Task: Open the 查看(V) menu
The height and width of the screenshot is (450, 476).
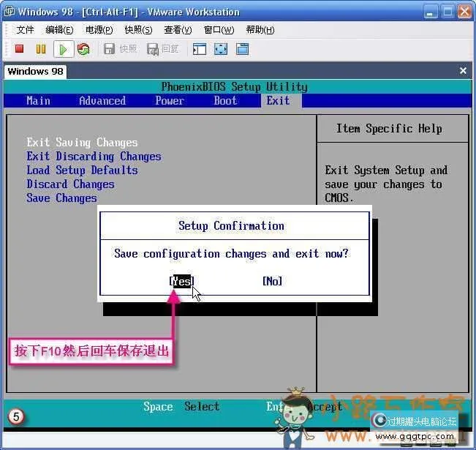Action: [x=178, y=30]
